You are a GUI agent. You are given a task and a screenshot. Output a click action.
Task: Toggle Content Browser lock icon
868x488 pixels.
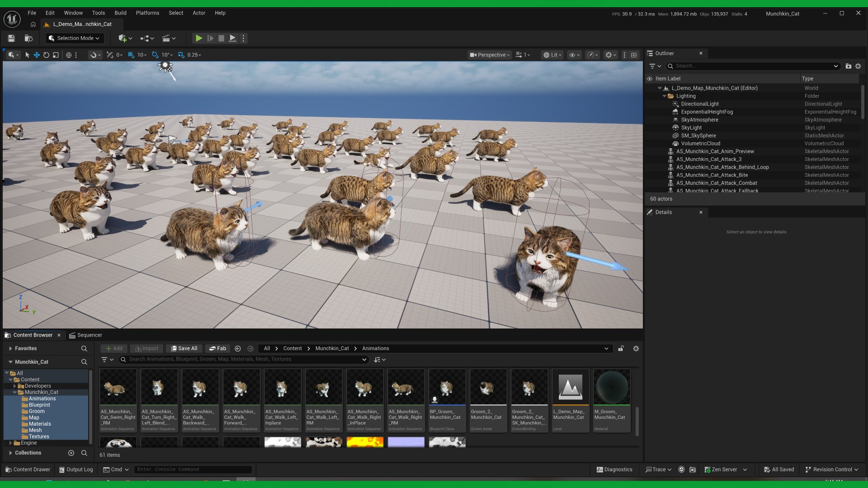coord(621,348)
